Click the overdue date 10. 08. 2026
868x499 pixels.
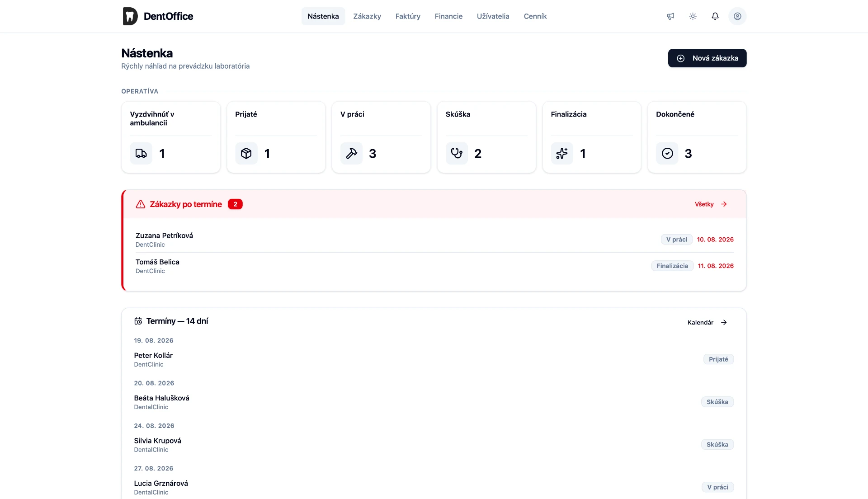pyautogui.click(x=715, y=240)
